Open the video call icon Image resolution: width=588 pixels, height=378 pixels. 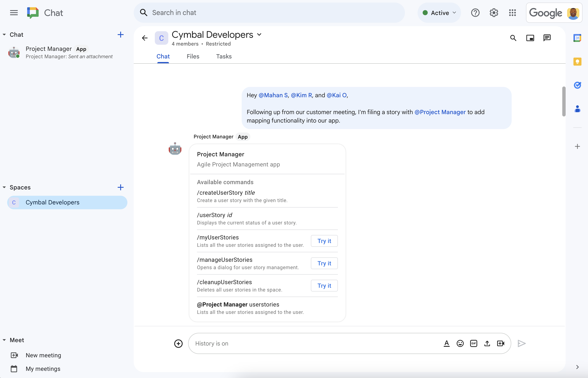(500, 343)
